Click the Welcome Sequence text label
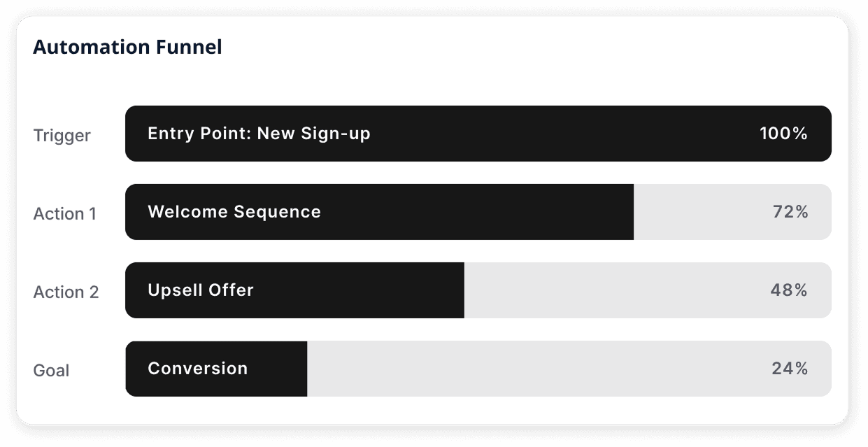 (234, 212)
